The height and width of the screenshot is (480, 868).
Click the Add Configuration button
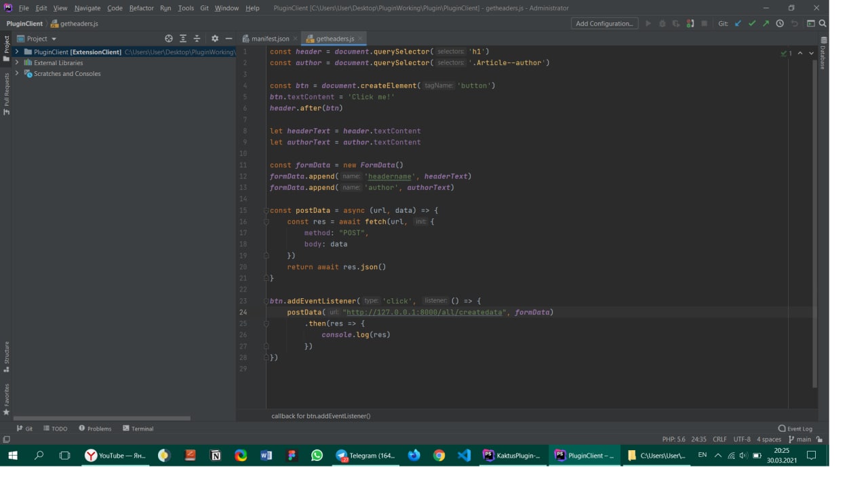tap(604, 24)
